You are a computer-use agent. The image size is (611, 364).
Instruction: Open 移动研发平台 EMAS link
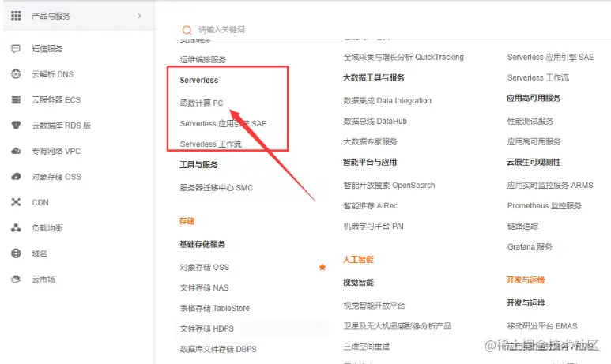[x=542, y=326]
